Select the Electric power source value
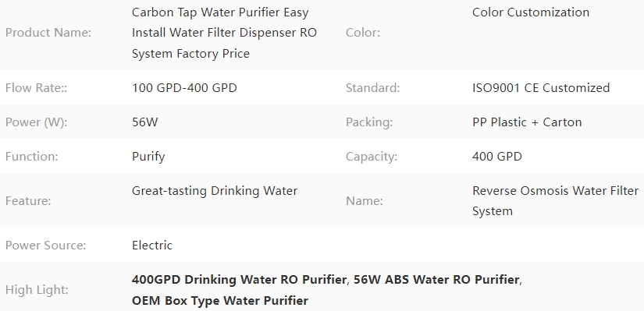Viewport: 644px width, 311px height. click(152, 246)
